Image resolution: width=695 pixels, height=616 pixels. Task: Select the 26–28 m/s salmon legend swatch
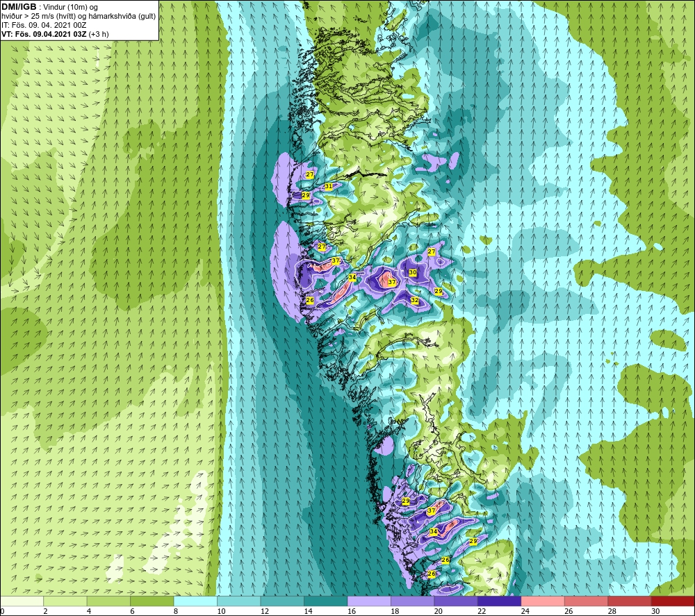[587, 601]
